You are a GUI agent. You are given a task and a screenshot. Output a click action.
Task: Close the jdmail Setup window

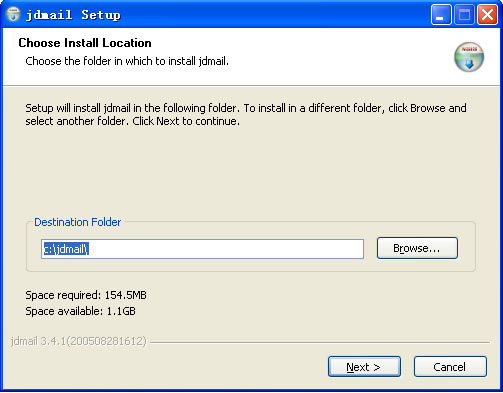(487, 15)
